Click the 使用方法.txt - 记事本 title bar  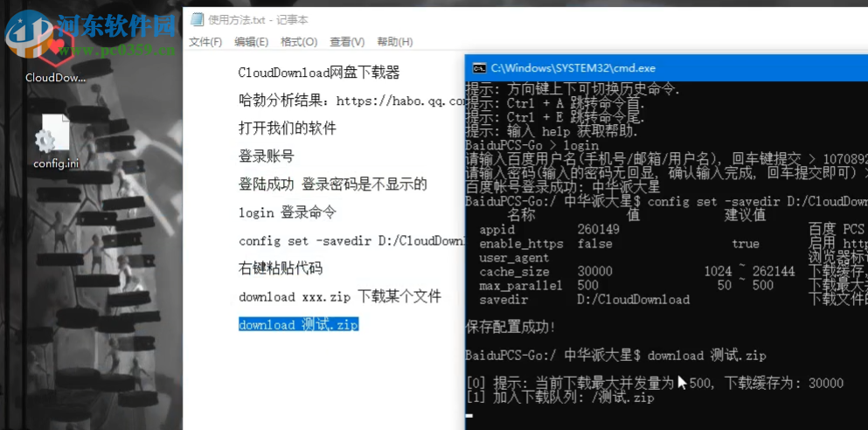259,20
